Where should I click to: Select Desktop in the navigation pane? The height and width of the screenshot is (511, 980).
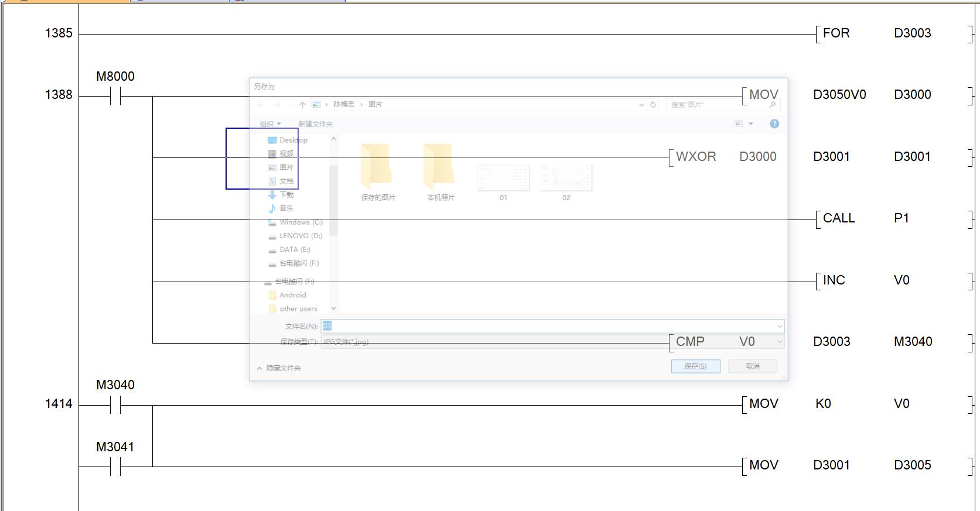tap(293, 140)
